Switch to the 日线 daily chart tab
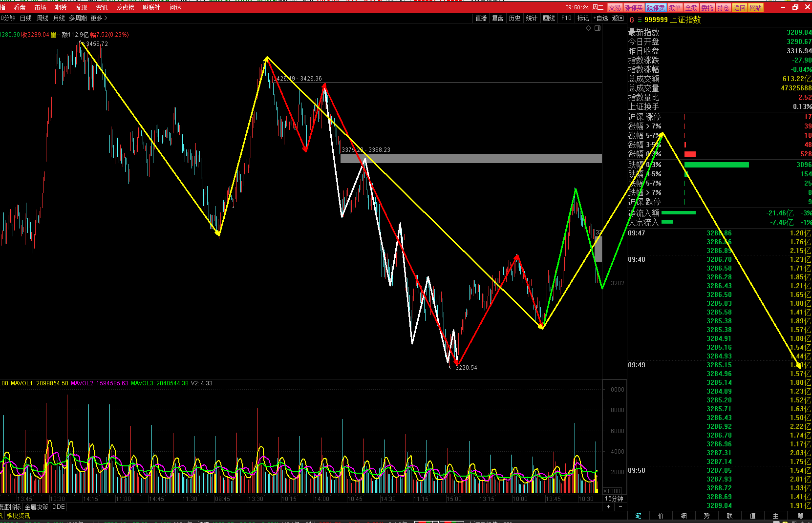 [x=26, y=18]
